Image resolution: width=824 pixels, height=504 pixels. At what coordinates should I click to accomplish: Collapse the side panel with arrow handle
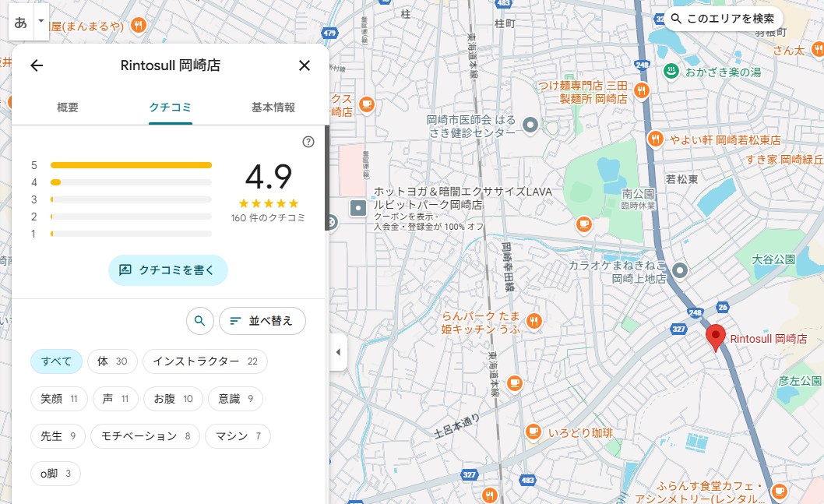337,352
